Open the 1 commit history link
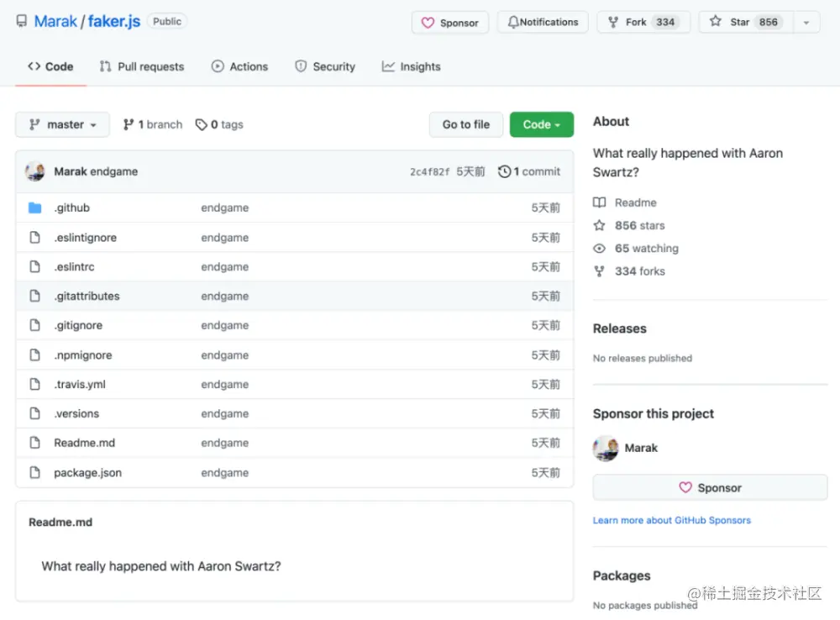840x620 pixels. [x=528, y=171]
